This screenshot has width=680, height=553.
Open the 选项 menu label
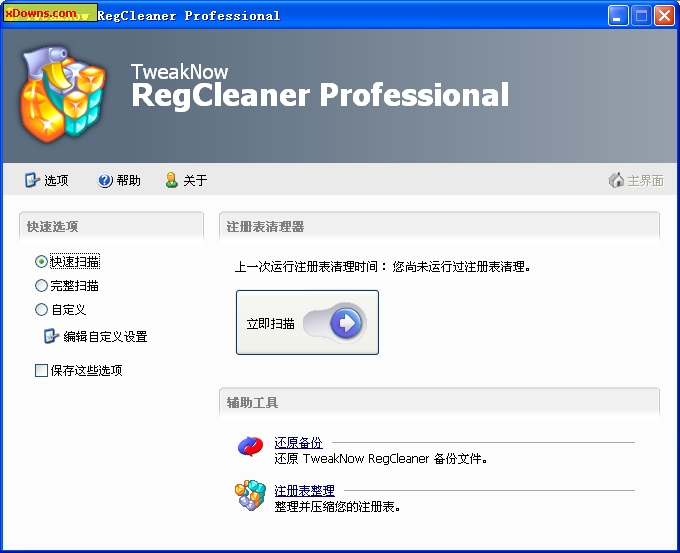tap(56, 180)
